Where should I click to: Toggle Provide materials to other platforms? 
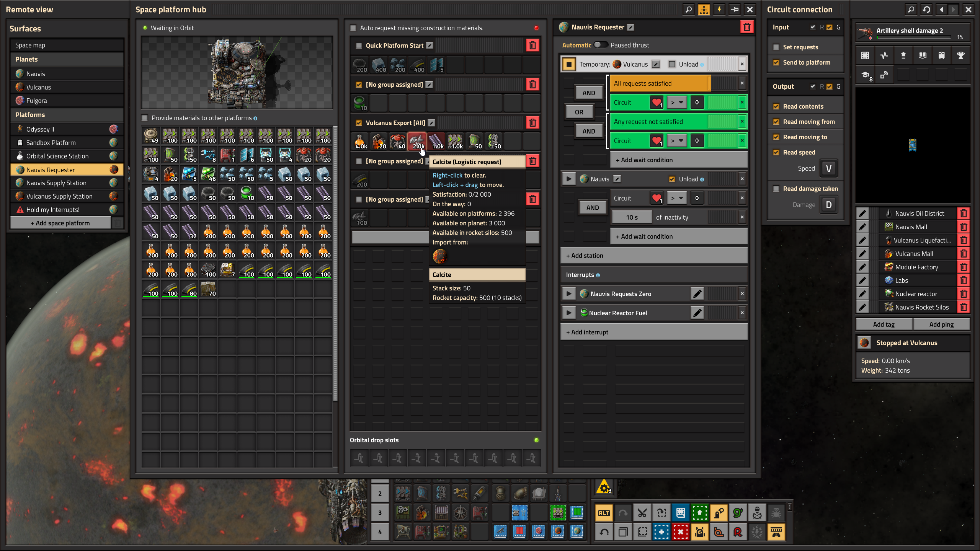(x=145, y=118)
